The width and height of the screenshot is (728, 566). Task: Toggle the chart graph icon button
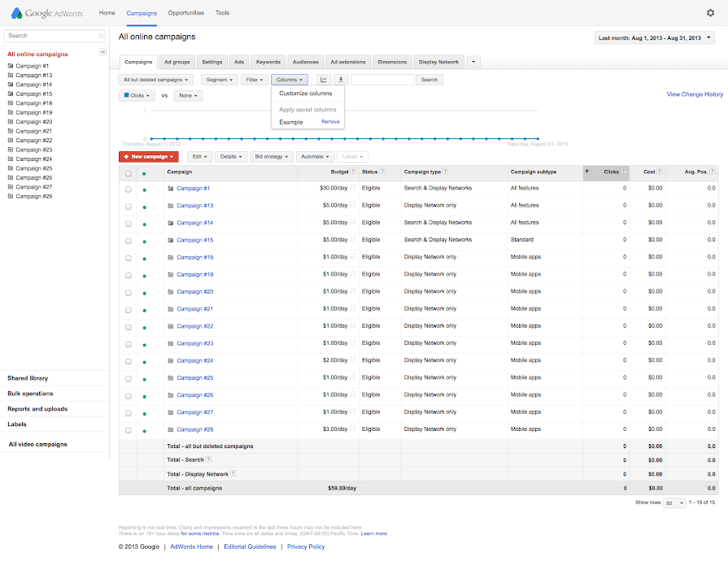tap(324, 80)
